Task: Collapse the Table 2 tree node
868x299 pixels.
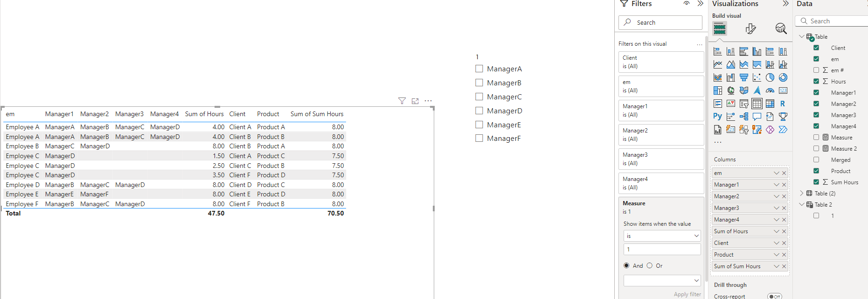Action: 802,204
